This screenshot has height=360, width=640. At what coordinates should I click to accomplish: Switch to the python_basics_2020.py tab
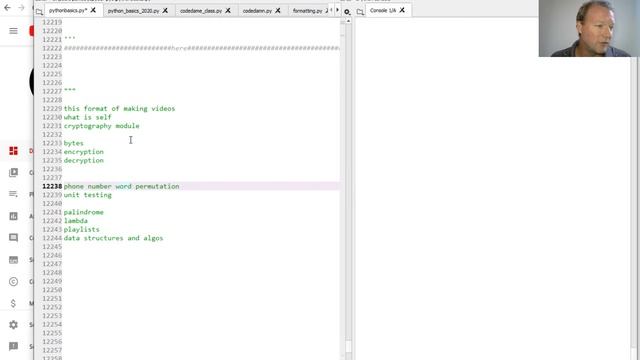[133, 11]
